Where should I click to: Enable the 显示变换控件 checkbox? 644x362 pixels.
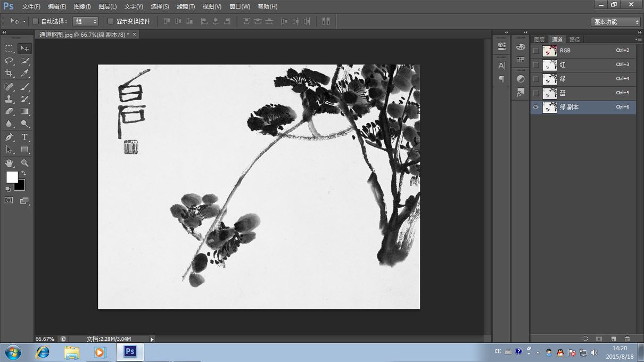111,21
